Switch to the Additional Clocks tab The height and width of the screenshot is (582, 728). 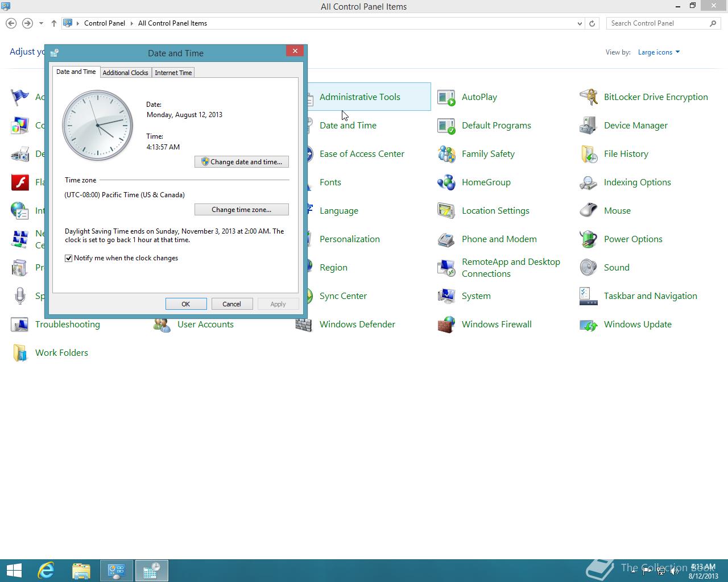125,73
